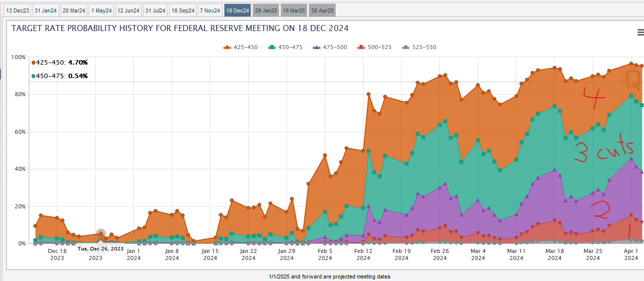The height and width of the screenshot is (281, 644).
Task: Select the 13 Dec23 meeting tab
Action: (18, 10)
